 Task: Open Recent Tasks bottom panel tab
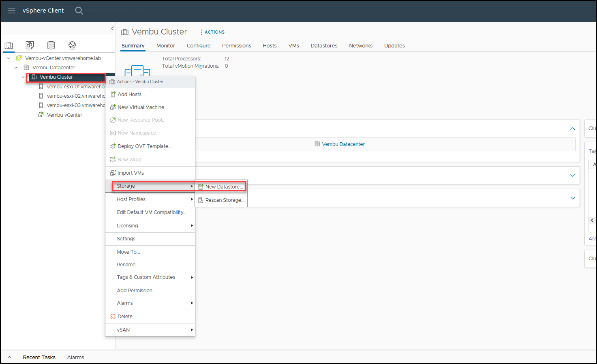(39, 357)
